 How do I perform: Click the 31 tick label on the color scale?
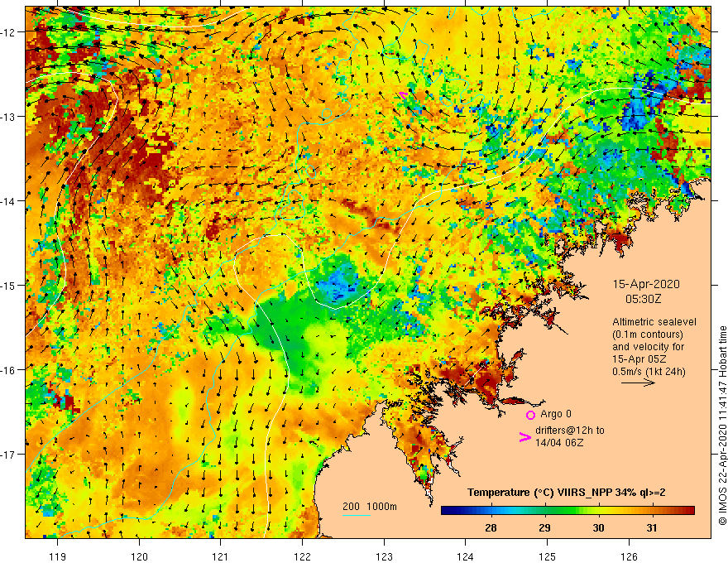pos(653,527)
